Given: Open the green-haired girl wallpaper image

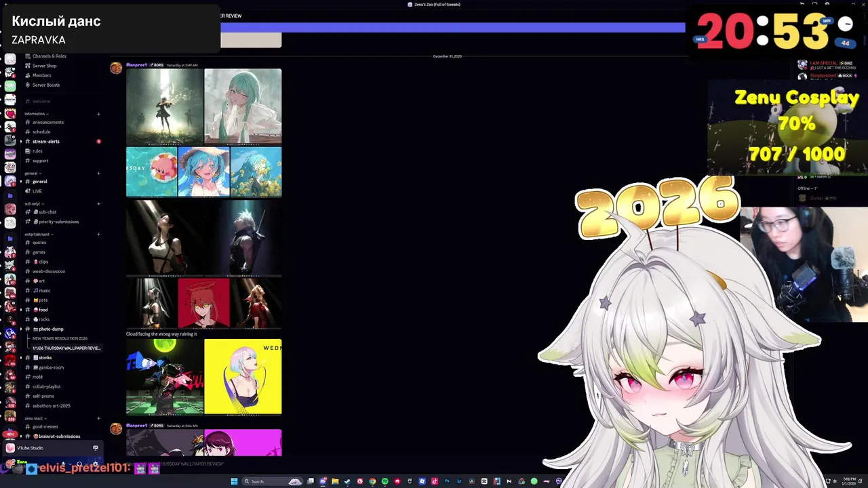Looking at the screenshot, I should point(243,106).
